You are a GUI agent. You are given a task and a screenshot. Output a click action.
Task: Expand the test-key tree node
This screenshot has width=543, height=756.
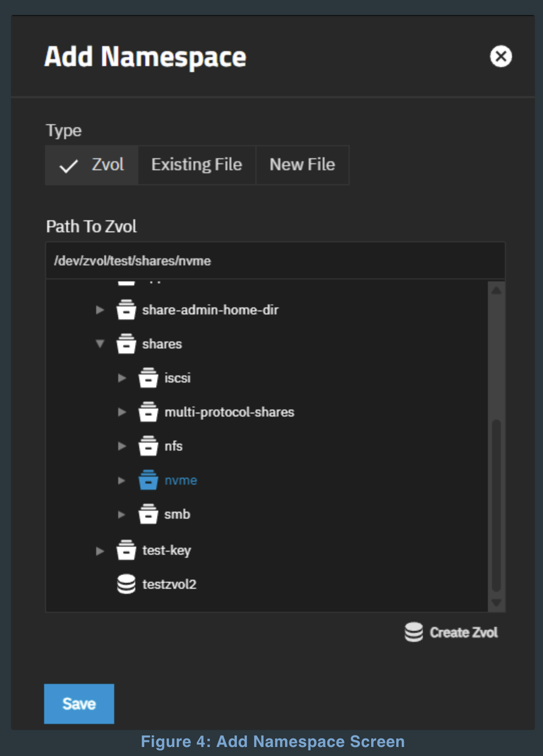(100, 551)
